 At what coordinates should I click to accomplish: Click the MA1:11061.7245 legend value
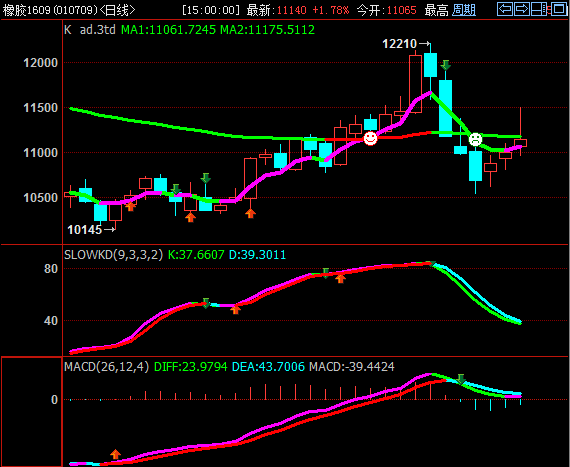(x=168, y=30)
